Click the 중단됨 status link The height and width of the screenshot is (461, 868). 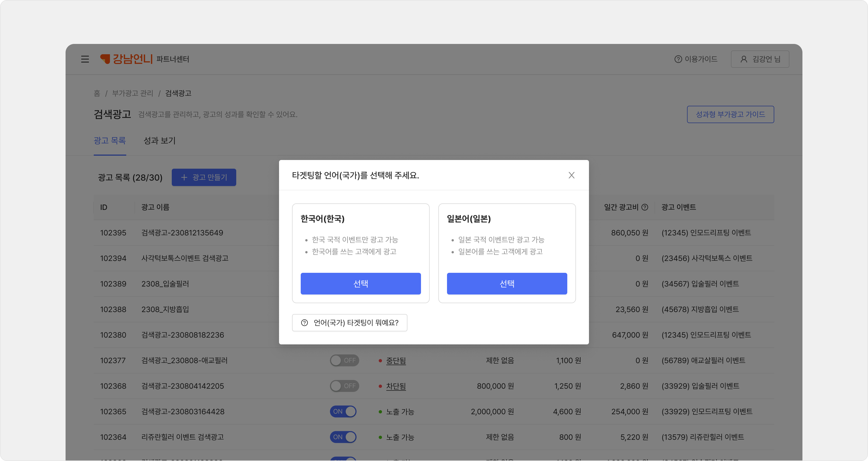click(x=396, y=361)
